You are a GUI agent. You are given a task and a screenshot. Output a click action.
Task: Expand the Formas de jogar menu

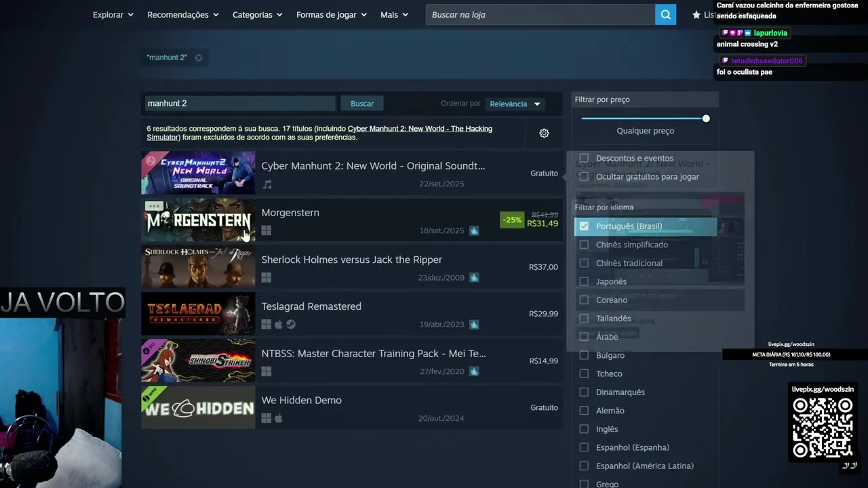click(x=332, y=15)
